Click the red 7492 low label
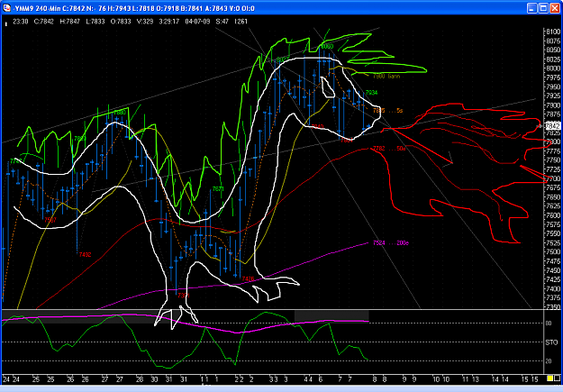 [x=85, y=255]
